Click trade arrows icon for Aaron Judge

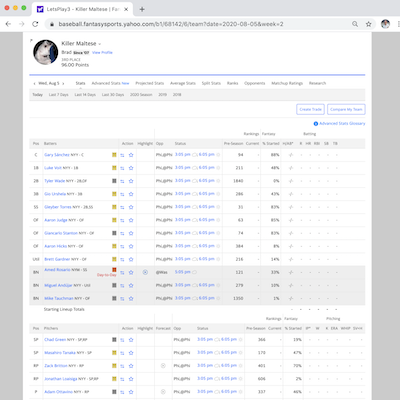click(x=122, y=220)
